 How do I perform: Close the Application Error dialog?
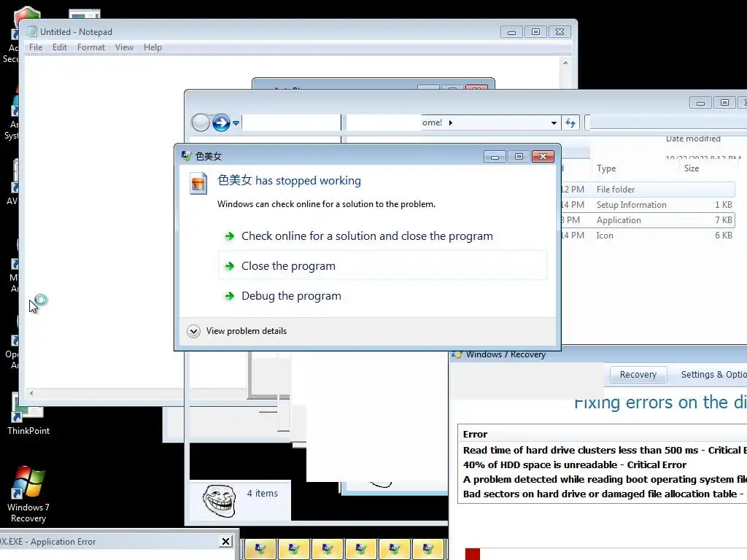[226, 542]
